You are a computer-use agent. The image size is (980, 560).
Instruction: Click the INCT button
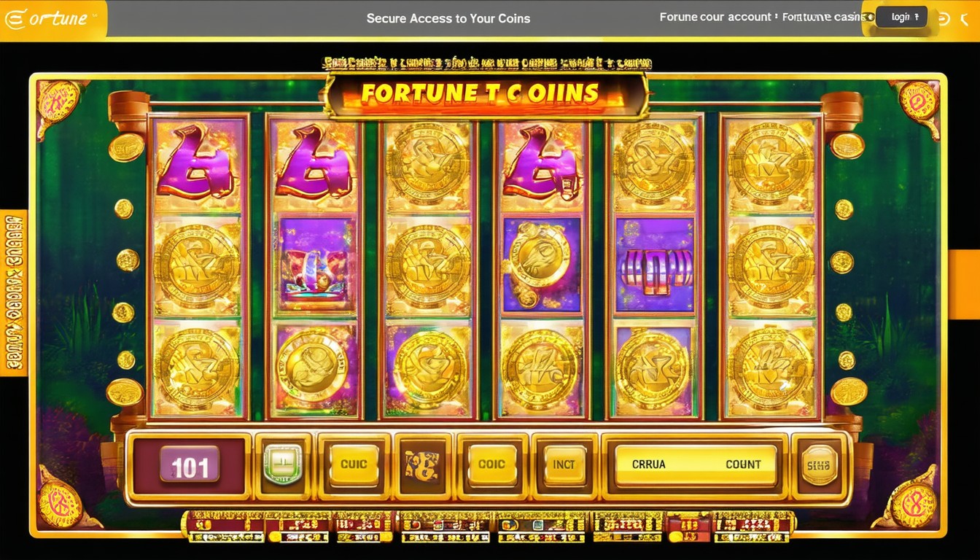(x=564, y=465)
